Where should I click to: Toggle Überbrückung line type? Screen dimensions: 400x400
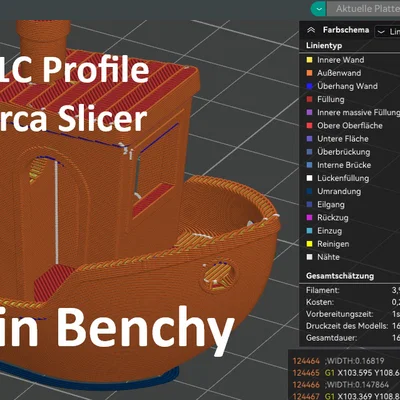[x=343, y=152]
